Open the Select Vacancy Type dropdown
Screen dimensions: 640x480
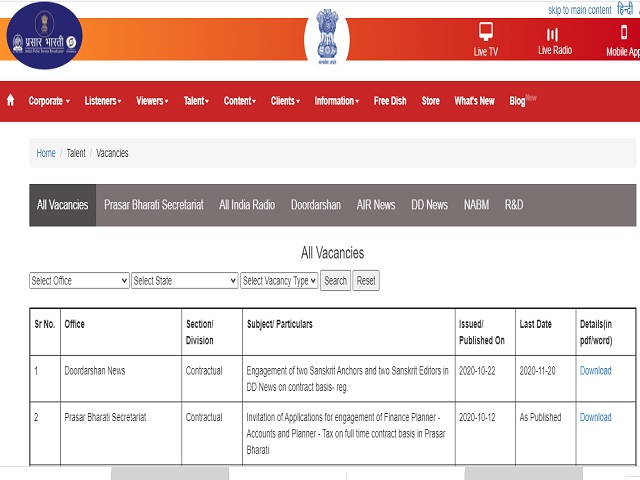click(279, 281)
